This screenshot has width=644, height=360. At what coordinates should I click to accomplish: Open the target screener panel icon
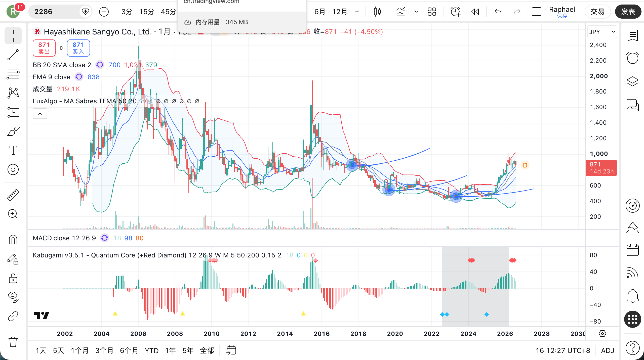tap(632, 205)
